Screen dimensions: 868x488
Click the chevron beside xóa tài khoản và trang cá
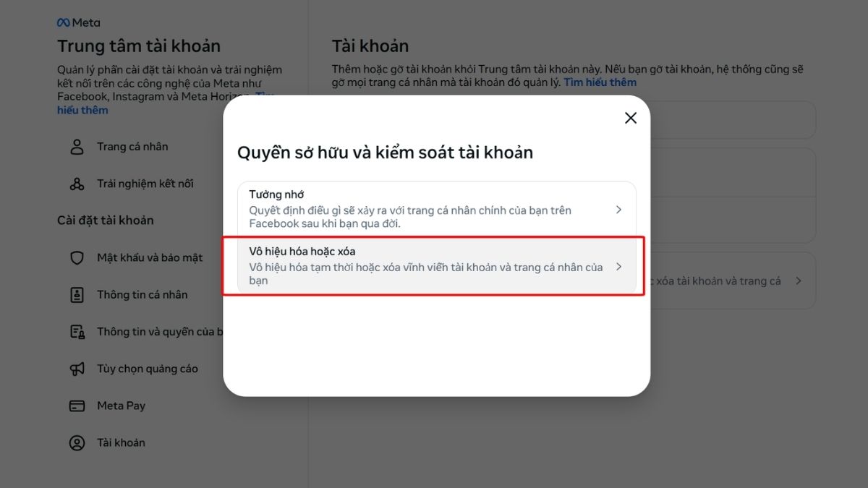tap(798, 281)
